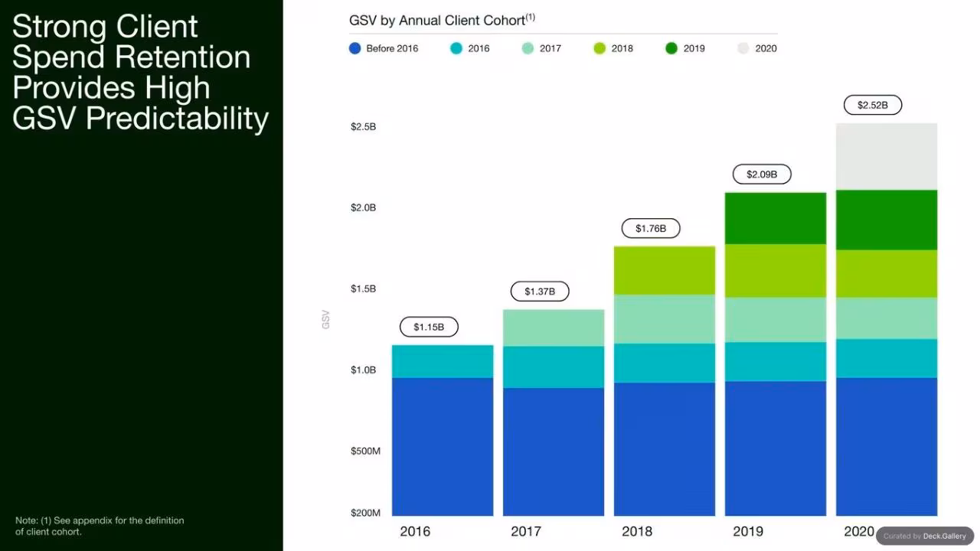Click the lime green segment of the 2018 bar
Viewport: 980px width, 551px height.
point(665,270)
